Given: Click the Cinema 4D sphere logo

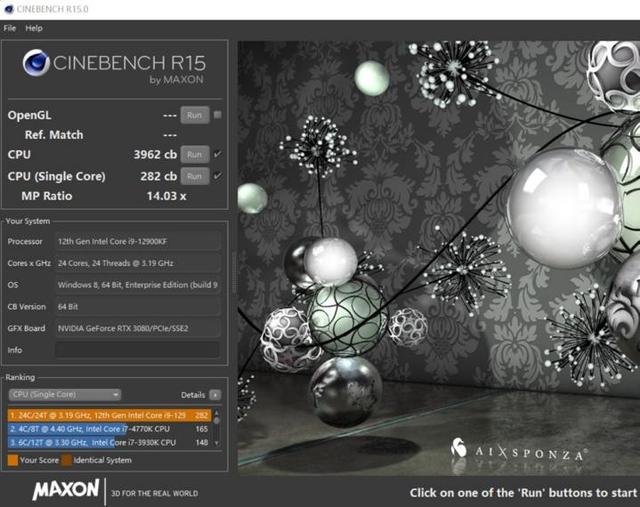Looking at the screenshot, I should [37, 66].
